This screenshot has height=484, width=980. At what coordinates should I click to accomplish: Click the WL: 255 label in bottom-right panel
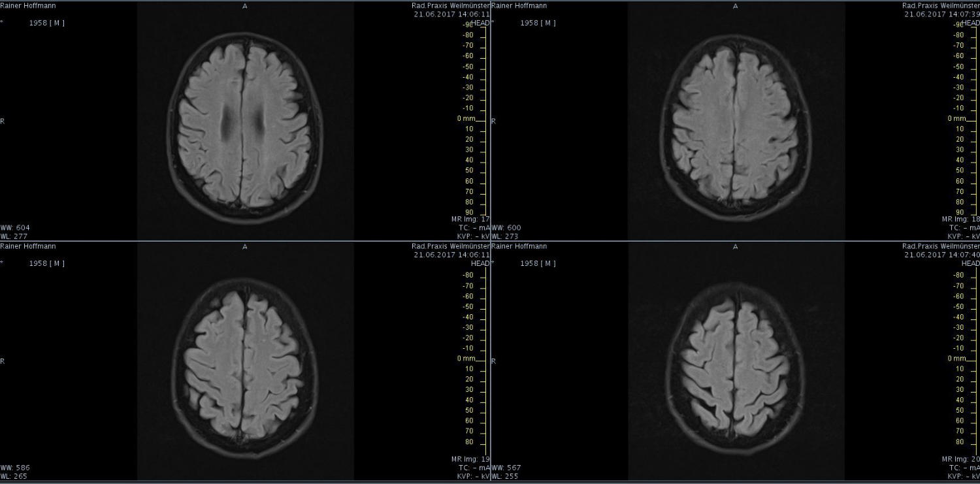506,476
